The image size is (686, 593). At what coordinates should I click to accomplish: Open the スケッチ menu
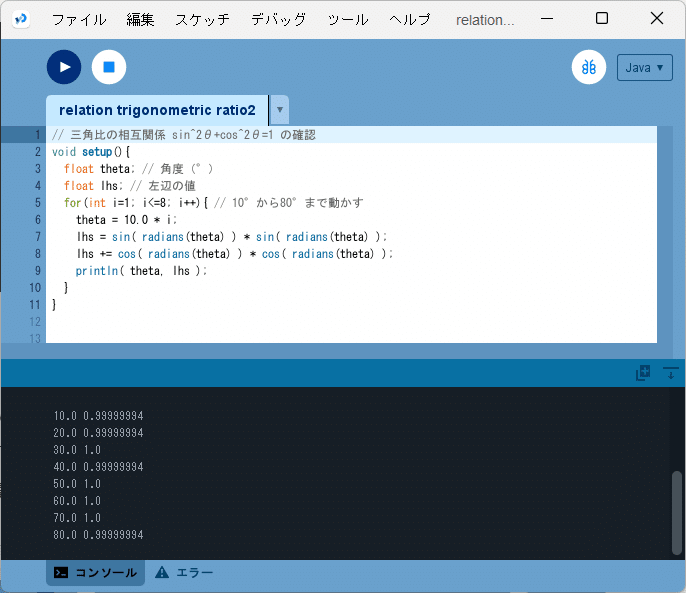[202, 20]
